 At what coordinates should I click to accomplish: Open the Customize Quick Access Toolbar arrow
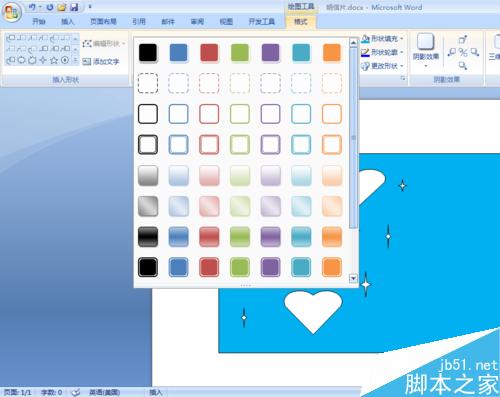coord(90,7)
